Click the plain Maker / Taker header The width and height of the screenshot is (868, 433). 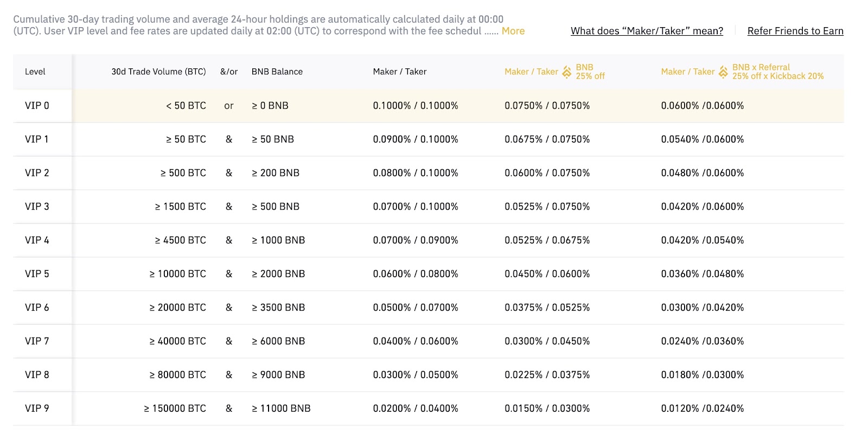pos(400,72)
